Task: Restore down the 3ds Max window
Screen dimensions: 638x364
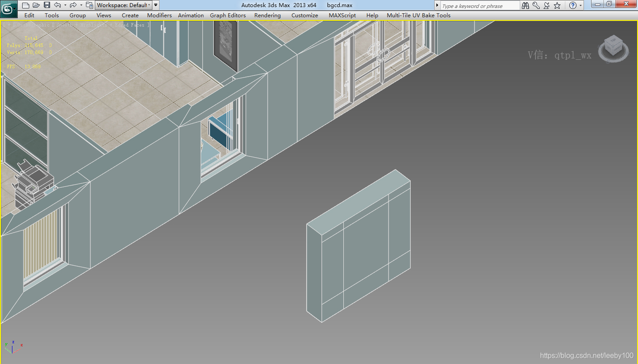Action: [609, 4]
